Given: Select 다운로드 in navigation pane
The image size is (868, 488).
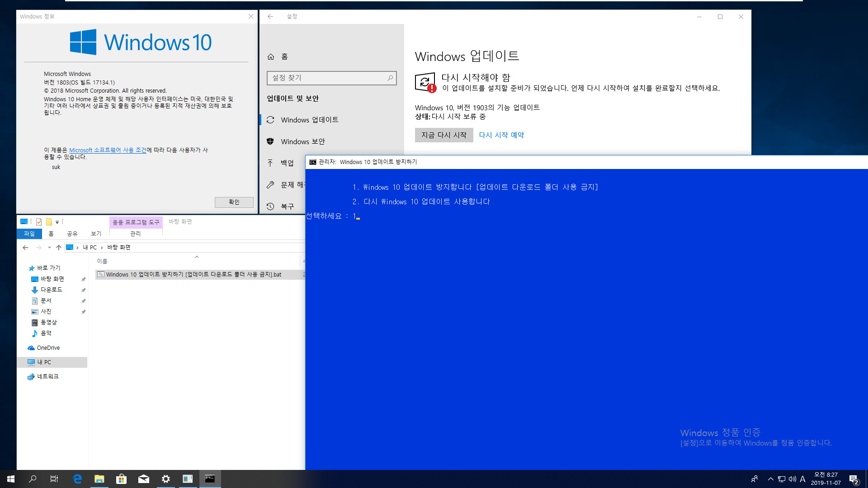Looking at the screenshot, I should pyautogui.click(x=51, y=290).
